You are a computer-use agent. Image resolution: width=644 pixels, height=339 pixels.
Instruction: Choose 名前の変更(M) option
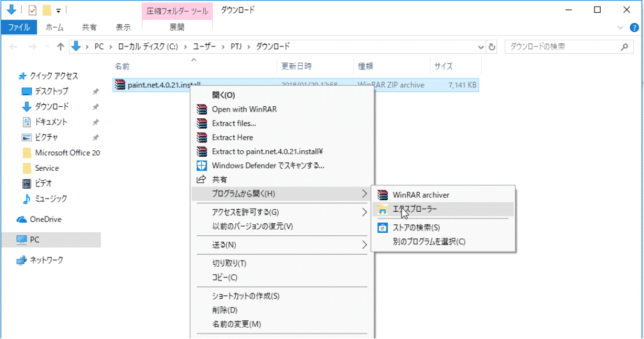coord(236,324)
